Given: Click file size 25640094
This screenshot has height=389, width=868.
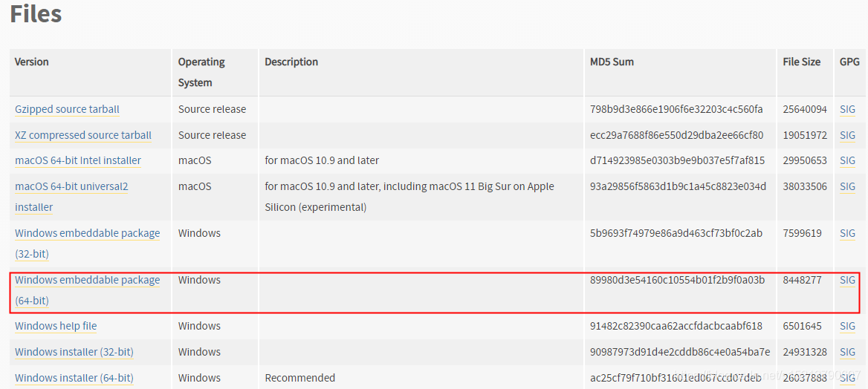Looking at the screenshot, I should tap(805, 110).
